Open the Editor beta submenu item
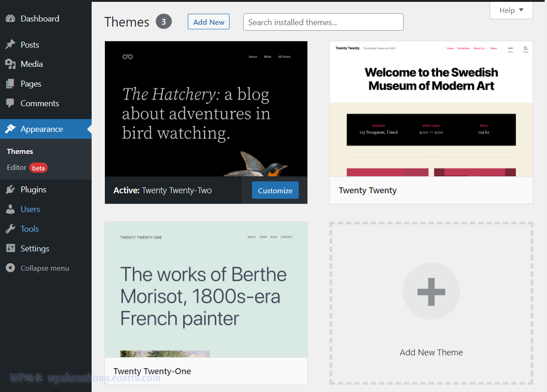This screenshot has height=392, width=547. 27,168
